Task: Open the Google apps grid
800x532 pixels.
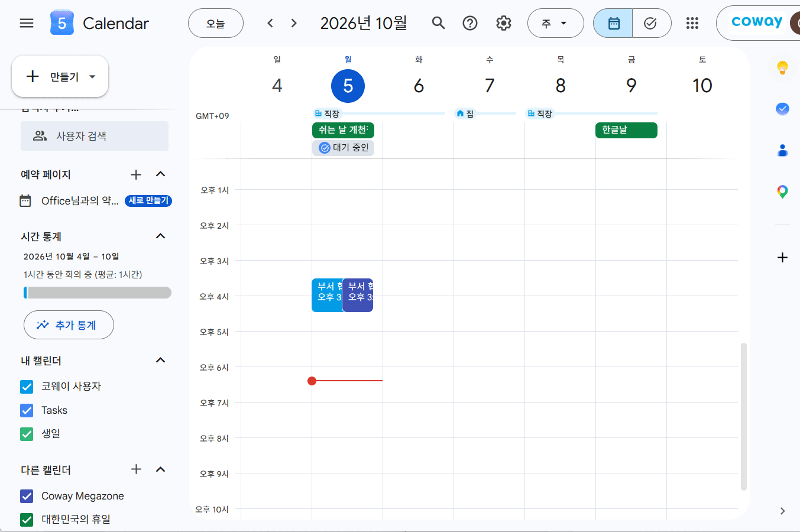Action: (x=692, y=23)
